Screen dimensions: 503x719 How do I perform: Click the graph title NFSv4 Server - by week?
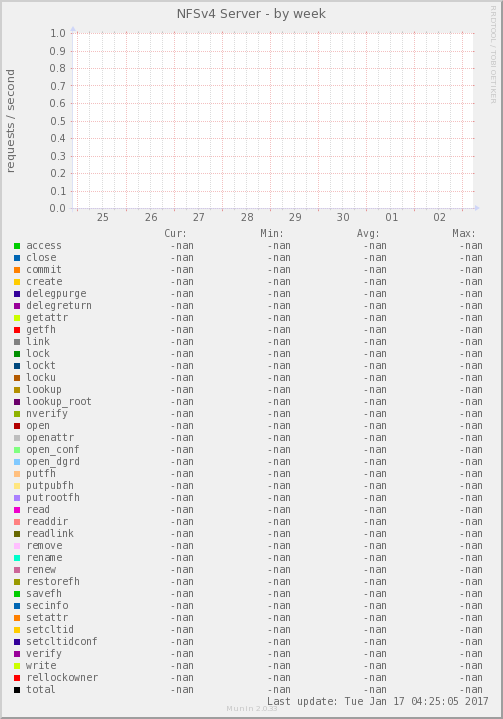tap(251, 14)
